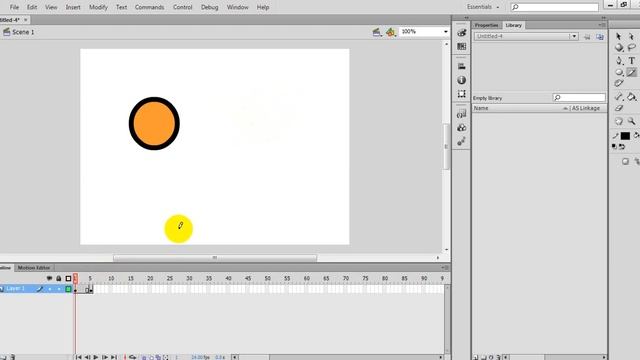Toggle show or hide all layers

click(49, 278)
